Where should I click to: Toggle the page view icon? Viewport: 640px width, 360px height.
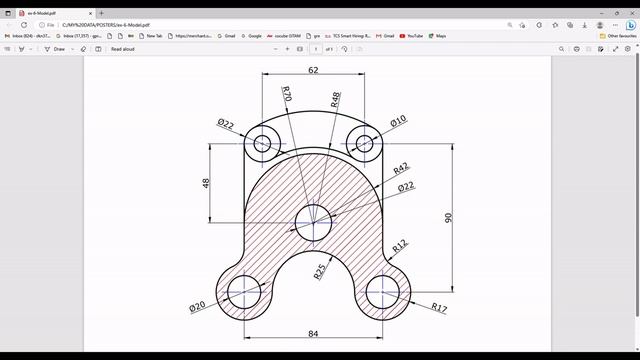(x=98, y=49)
